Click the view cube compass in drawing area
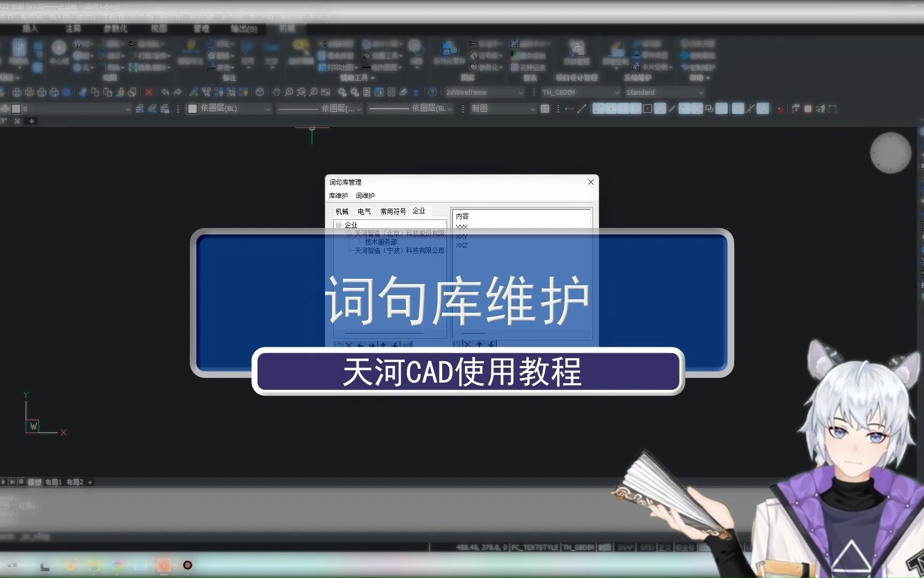Viewport: 924px width, 578px height. tap(890, 153)
